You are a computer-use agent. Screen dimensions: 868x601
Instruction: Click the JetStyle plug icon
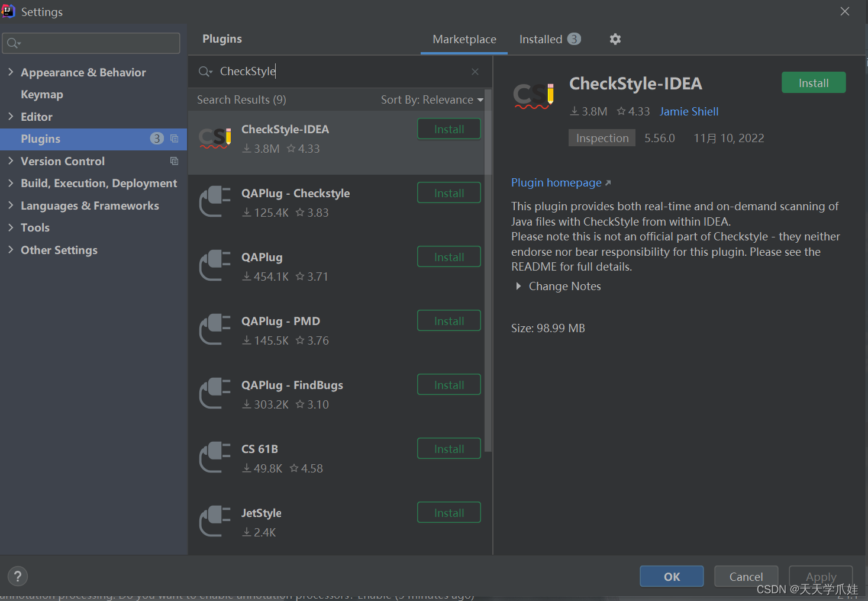tap(215, 522)
